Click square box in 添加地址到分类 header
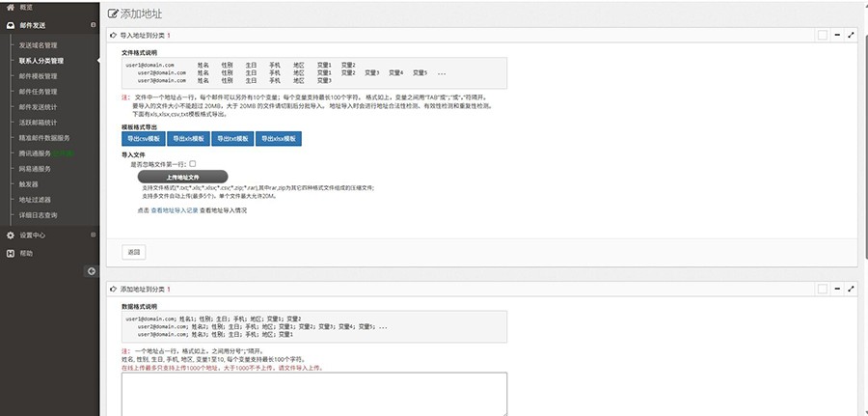Viewport: 868px width, 416px height. pos(823,289)
